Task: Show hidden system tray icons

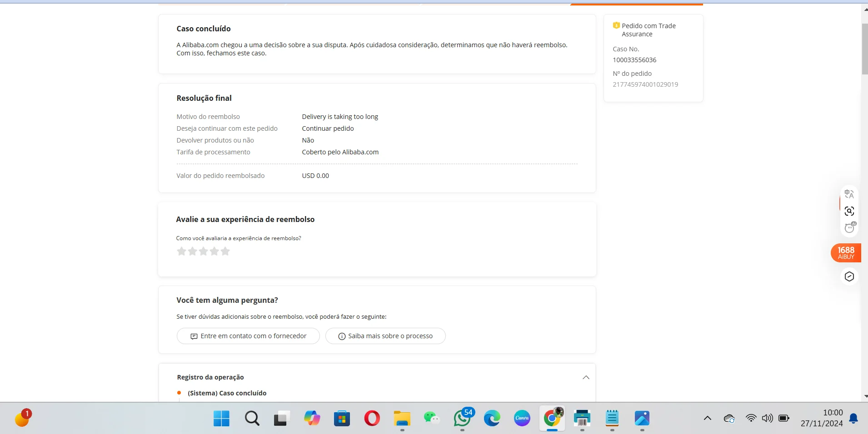Action: click(708, 418)
